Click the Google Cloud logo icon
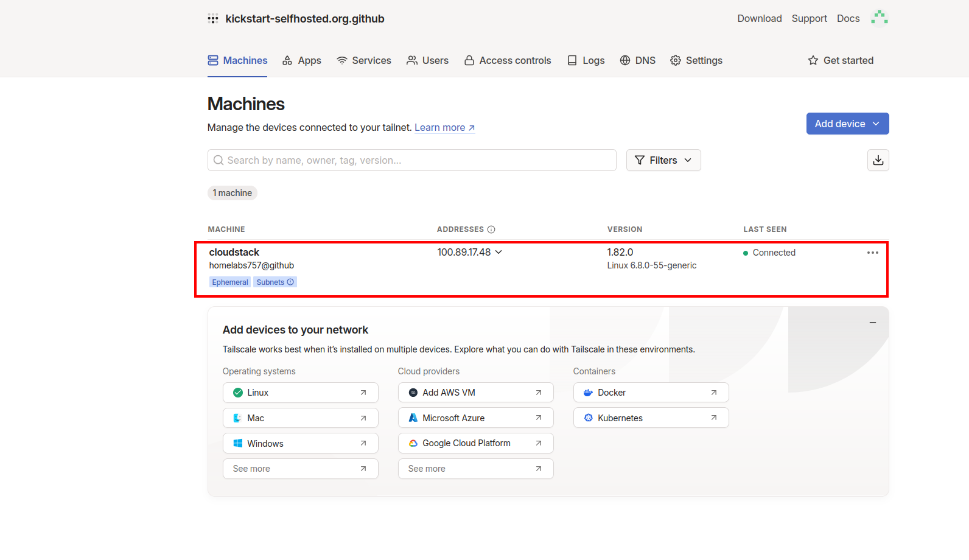This screenshot has height=560, width=969. coord(413,443)
